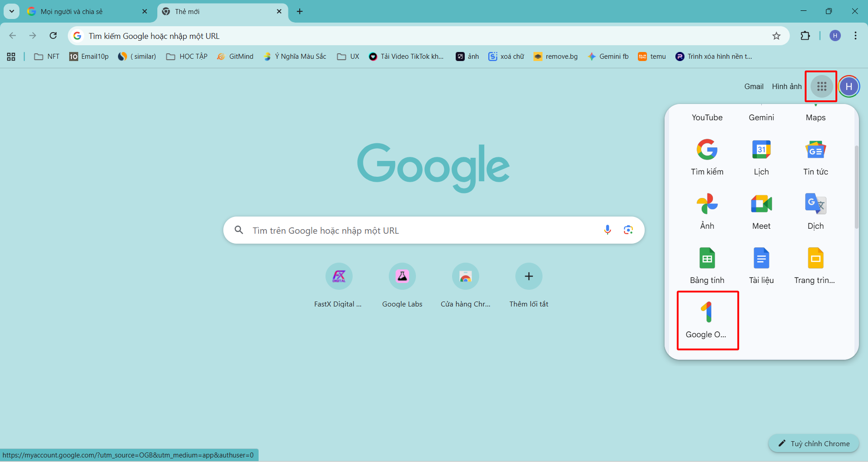This screenshot has height=462, width=868.
Task: Open the Hình ảnh (Images) link
Action: 787,86
